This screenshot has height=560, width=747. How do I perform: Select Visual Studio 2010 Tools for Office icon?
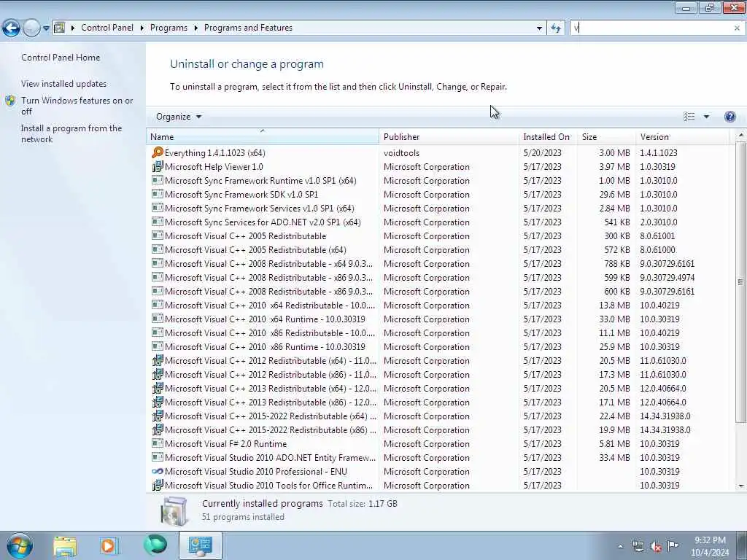pyautogui.click(x=158, y=485)
